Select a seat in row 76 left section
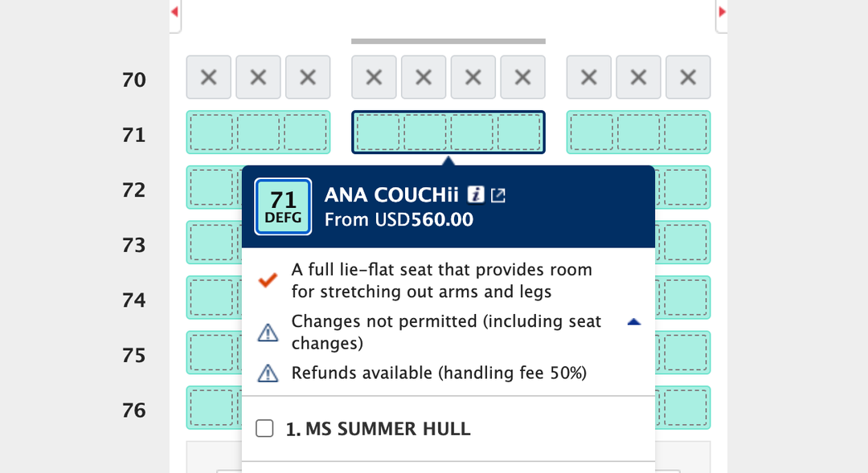 (x=211, y=409)
